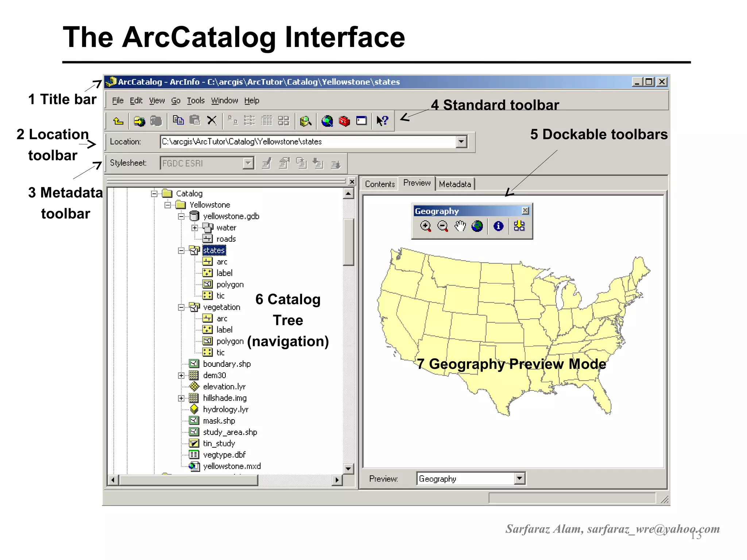The width and height of the screenshot is (747, 560).
Task: Expand the hillshade.img node
Action: click(181, 398)
